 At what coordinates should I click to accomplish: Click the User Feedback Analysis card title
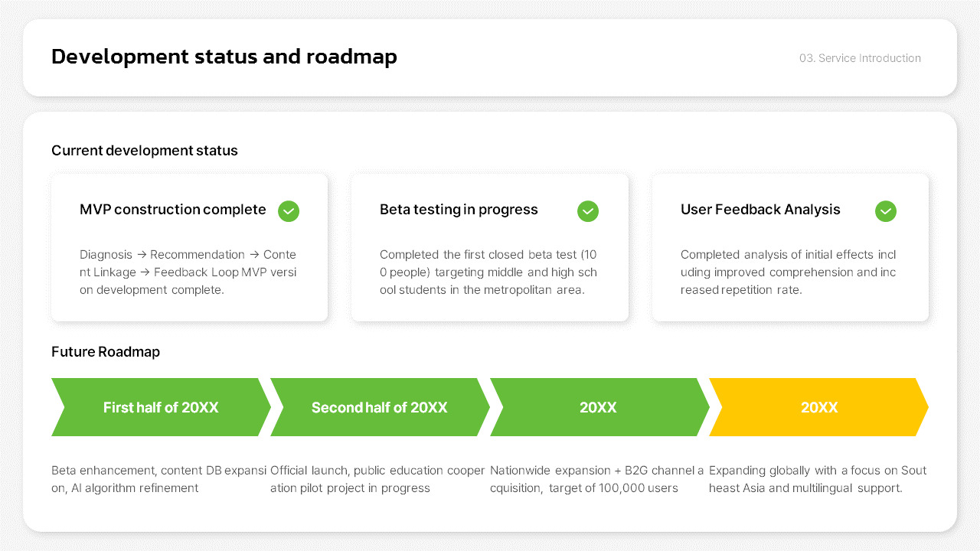(x=760, y=210)
